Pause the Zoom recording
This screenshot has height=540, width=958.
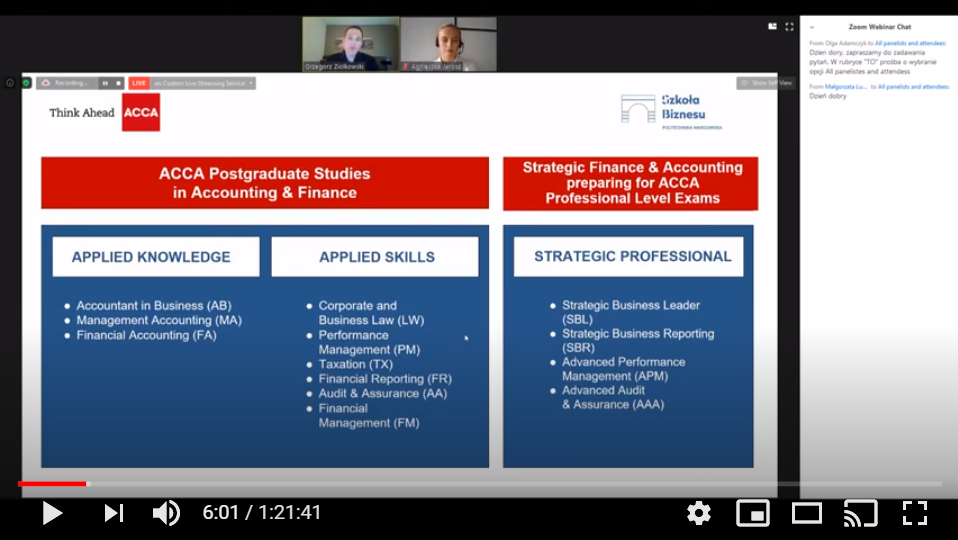point(104,83)
